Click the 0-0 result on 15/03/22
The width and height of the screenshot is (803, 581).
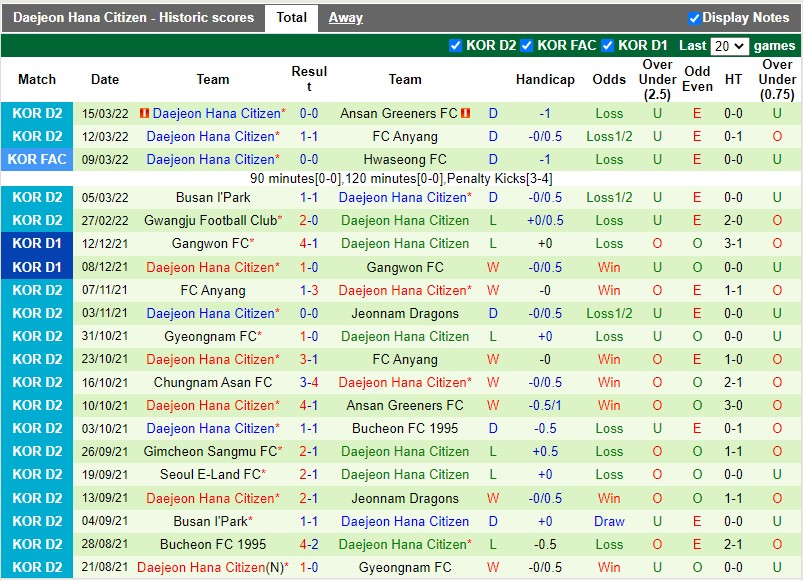[x=309, y=113]
